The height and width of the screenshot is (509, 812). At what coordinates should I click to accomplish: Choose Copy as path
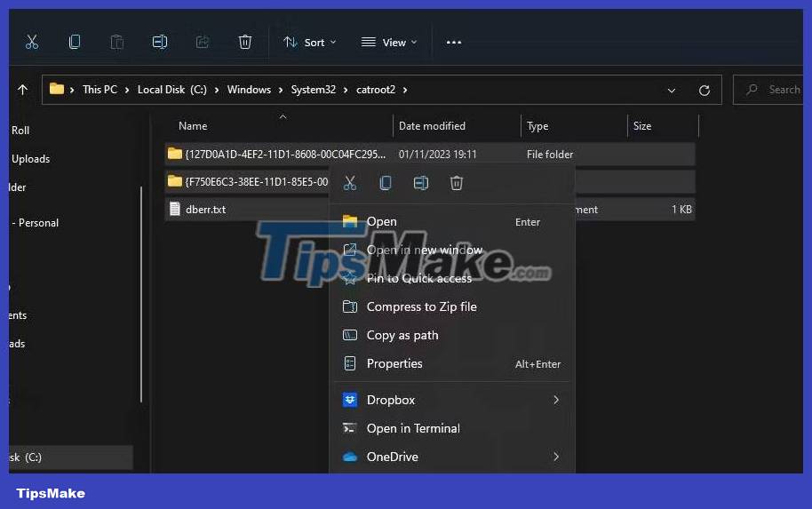pos(452,336)
